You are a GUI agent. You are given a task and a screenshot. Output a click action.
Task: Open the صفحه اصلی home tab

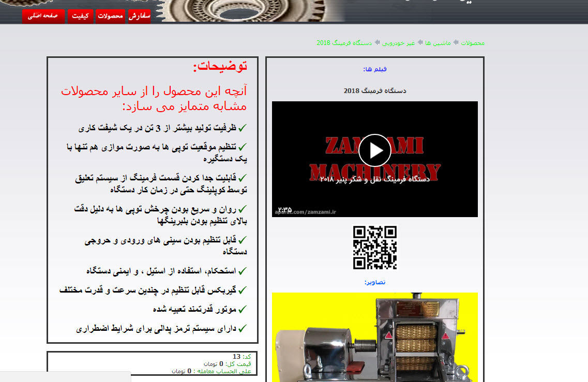point(43,16)
